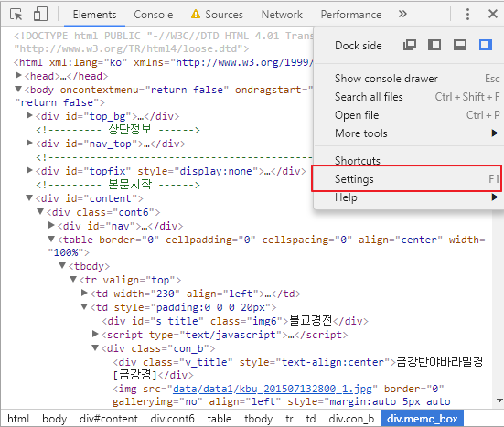Select the body breadcrumb

coord(54,419)
